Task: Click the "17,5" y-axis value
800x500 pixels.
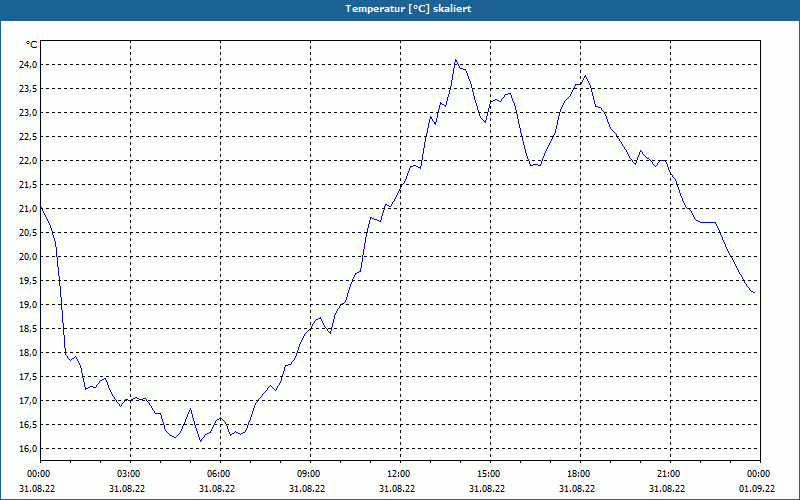Action: pyautogui.click(x=28, y=377)
